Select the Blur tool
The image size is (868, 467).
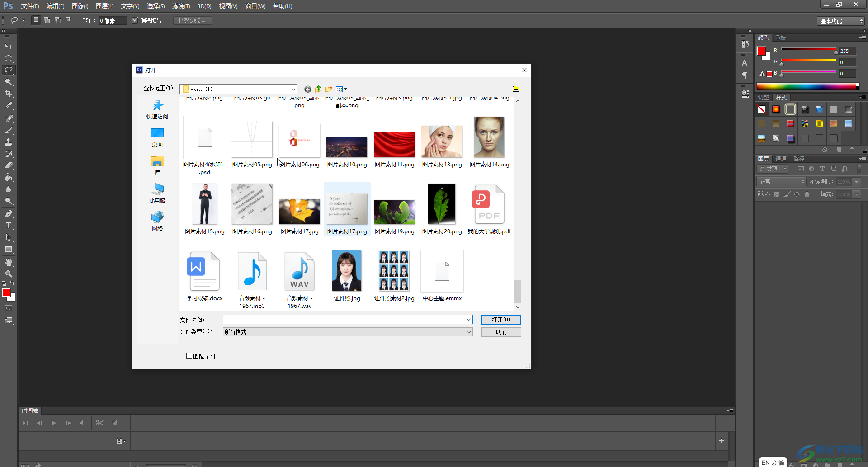tap(9, 189)
